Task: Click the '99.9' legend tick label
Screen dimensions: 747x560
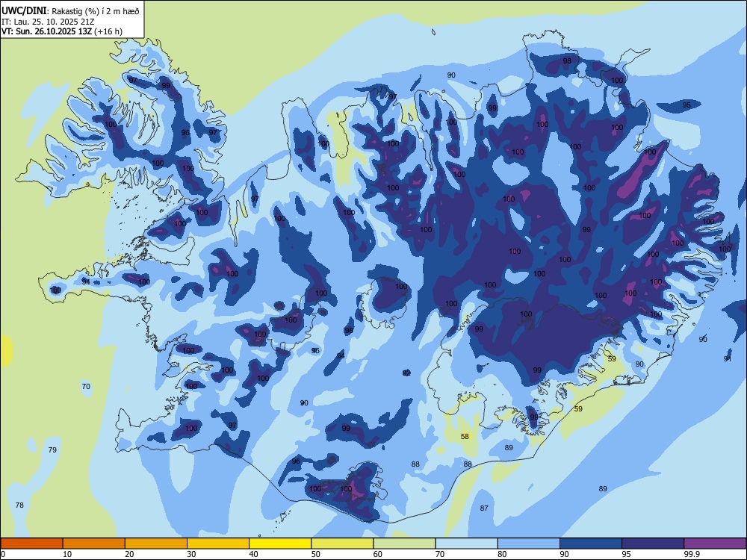Action: coord(692,554)
